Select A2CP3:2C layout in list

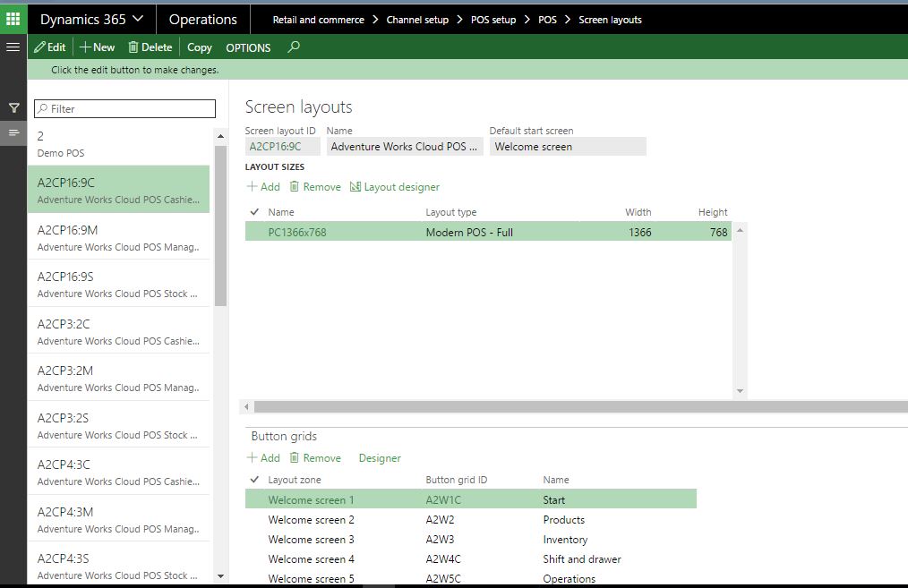[x=119, y=332]
